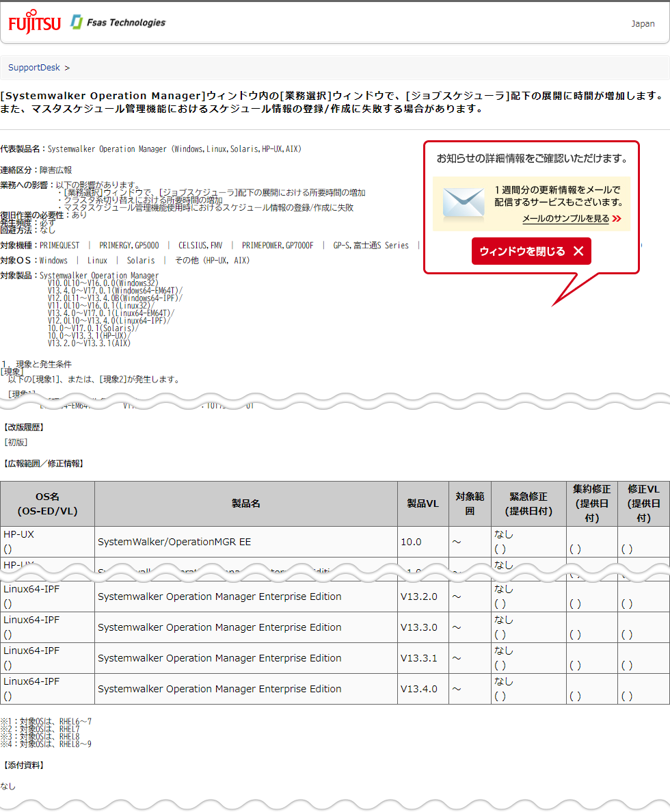670x812 pixels.
Task: Open the SupportDesk breadcrumb link
Action: click(x=34, y=67)
